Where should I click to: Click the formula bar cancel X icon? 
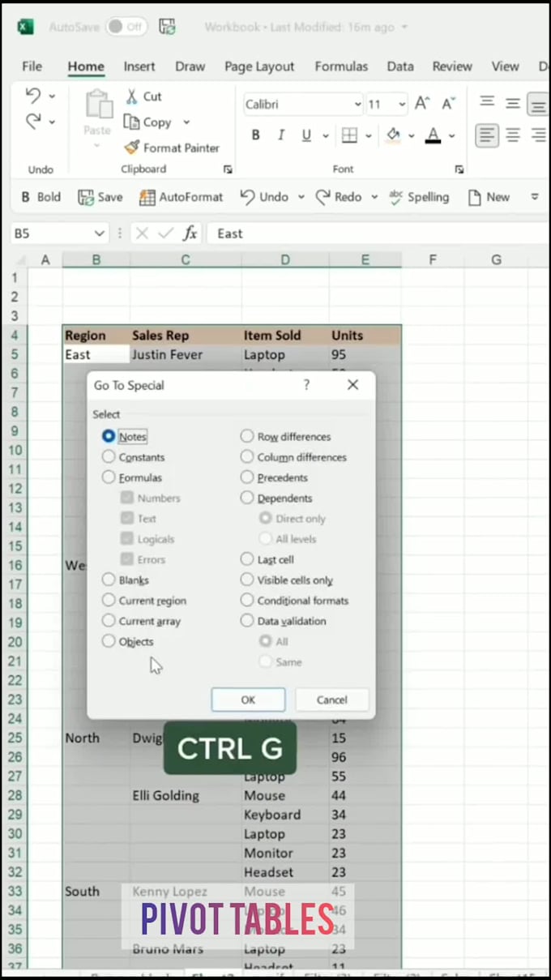pos(142,233)
